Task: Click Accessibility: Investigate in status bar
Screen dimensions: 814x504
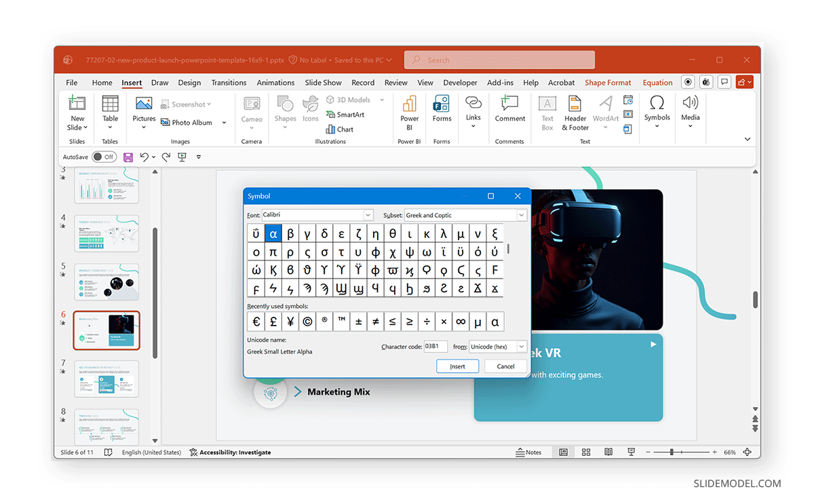Action: [230, 452]
